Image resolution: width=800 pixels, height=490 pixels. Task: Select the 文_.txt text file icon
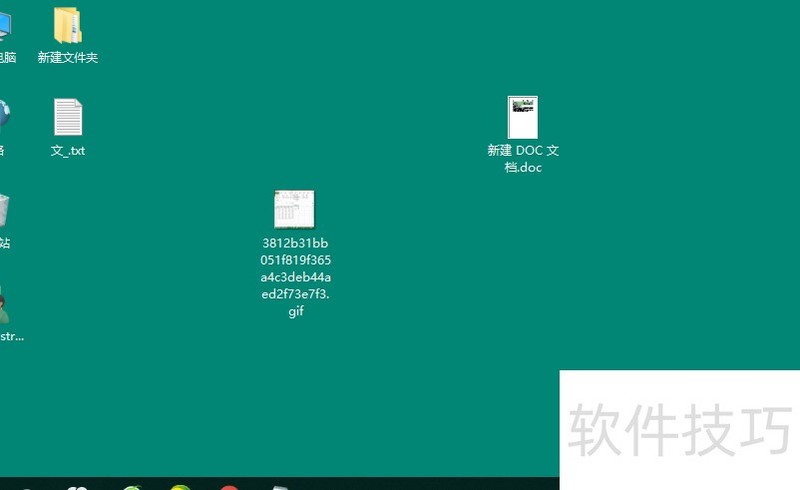coord(68,118)
